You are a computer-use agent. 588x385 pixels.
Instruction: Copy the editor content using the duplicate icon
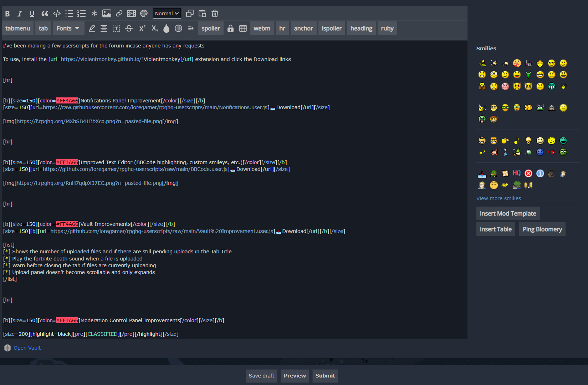click(190, 14)
